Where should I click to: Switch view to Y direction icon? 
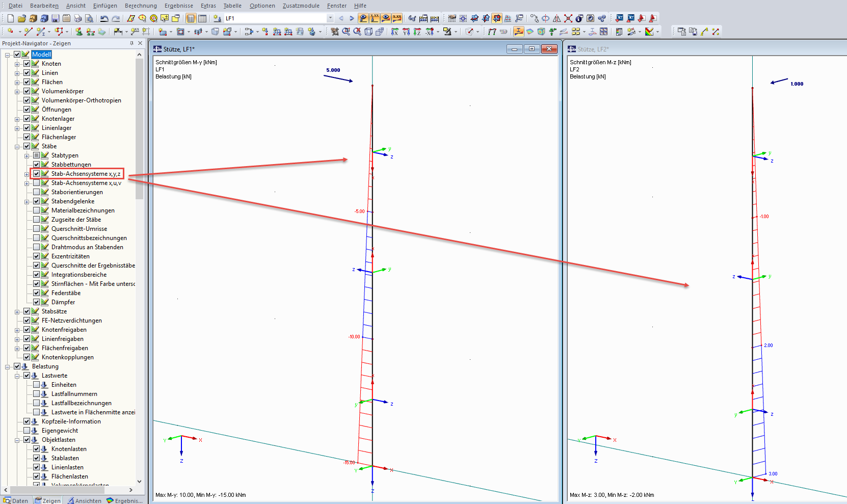coord(406,32)
